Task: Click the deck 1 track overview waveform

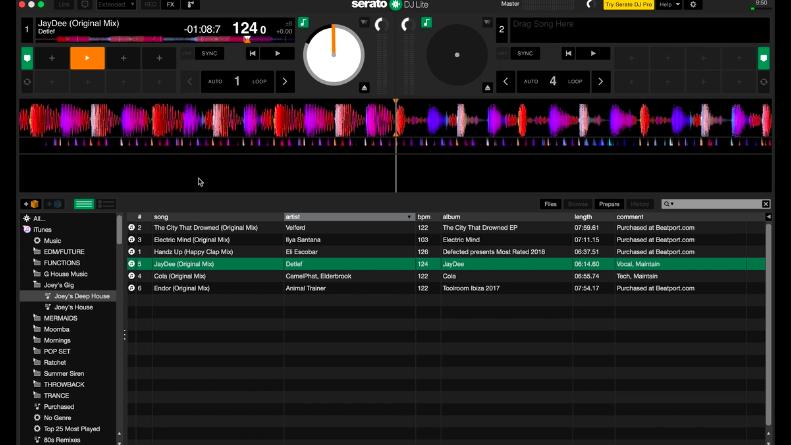Action: click(x=165, y=39)
